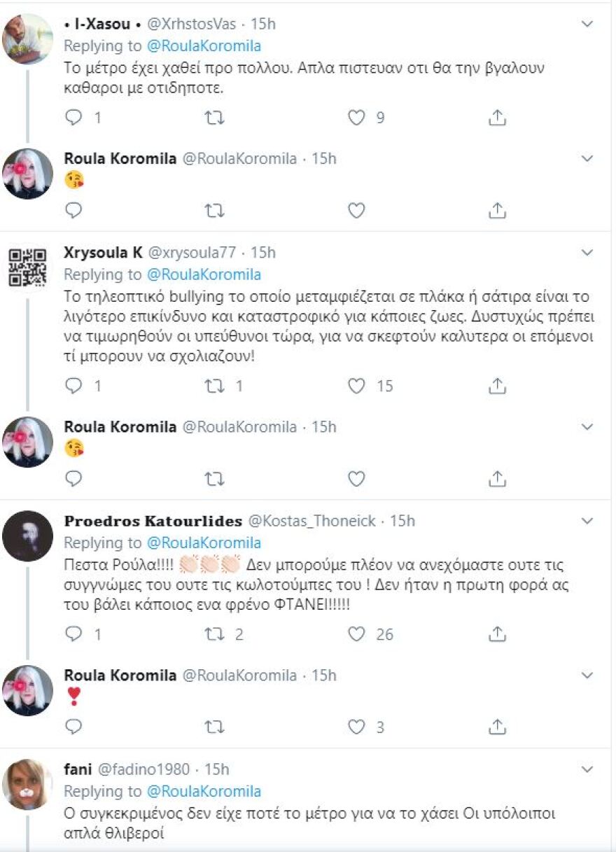The width and height of the screenshot is (616, 852).
Task: Open the share menu on Xrysoula K's tweet
Action: (497, 386)
